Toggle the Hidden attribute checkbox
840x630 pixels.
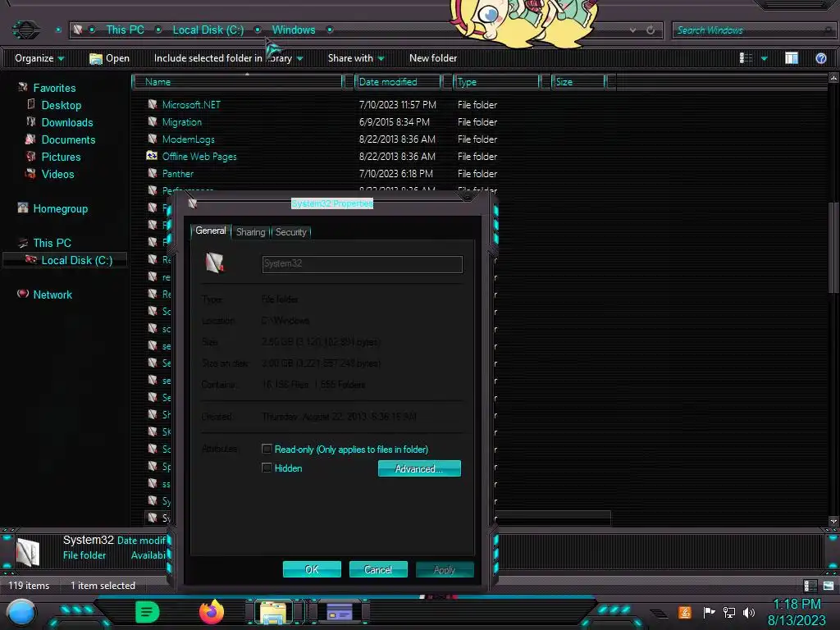click(267, 468)
